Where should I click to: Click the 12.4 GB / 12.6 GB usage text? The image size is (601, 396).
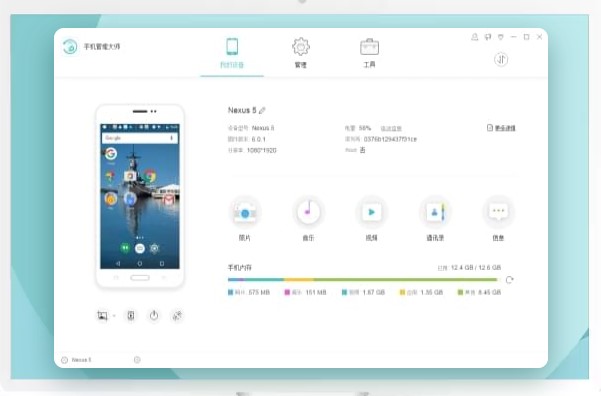tap(476, 268)
